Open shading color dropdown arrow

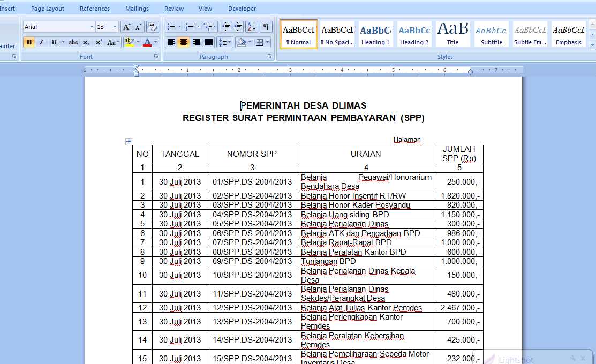tap(250, 42)
